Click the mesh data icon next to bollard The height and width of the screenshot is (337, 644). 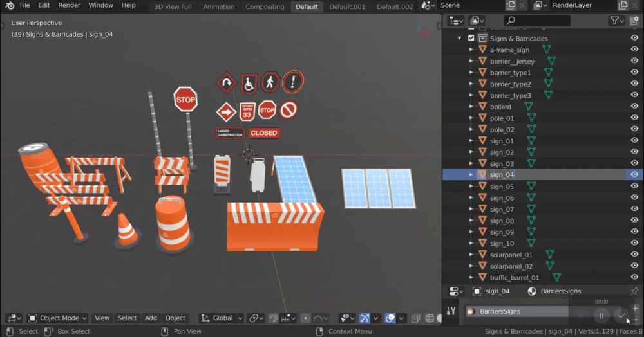(x=528, y=107)
